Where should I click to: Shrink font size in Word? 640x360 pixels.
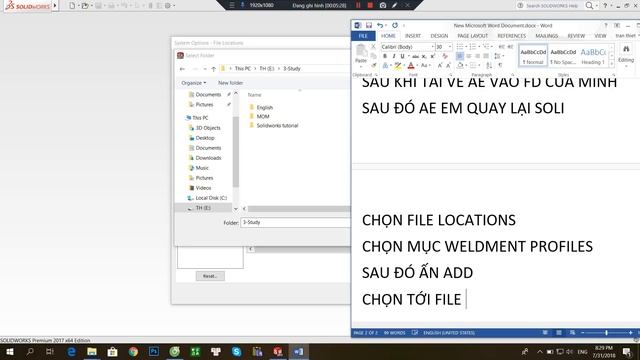tap(448, 65)
